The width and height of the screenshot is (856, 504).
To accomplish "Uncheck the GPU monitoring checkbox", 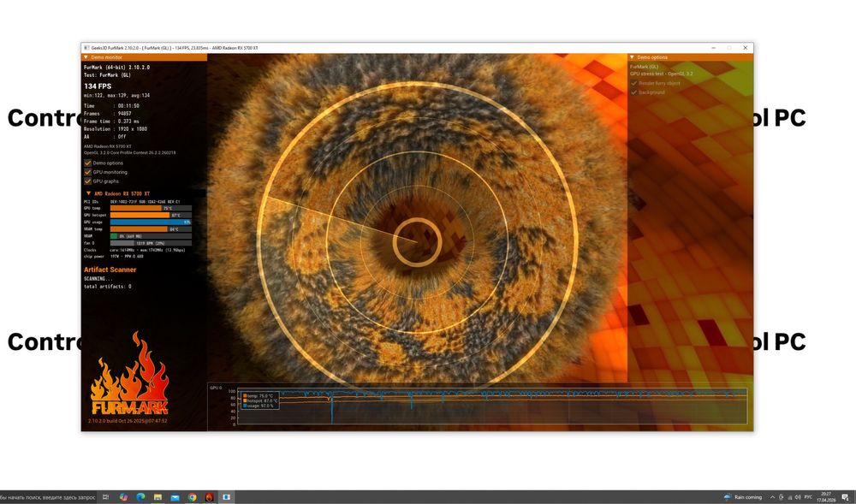I will click(87, 172).
